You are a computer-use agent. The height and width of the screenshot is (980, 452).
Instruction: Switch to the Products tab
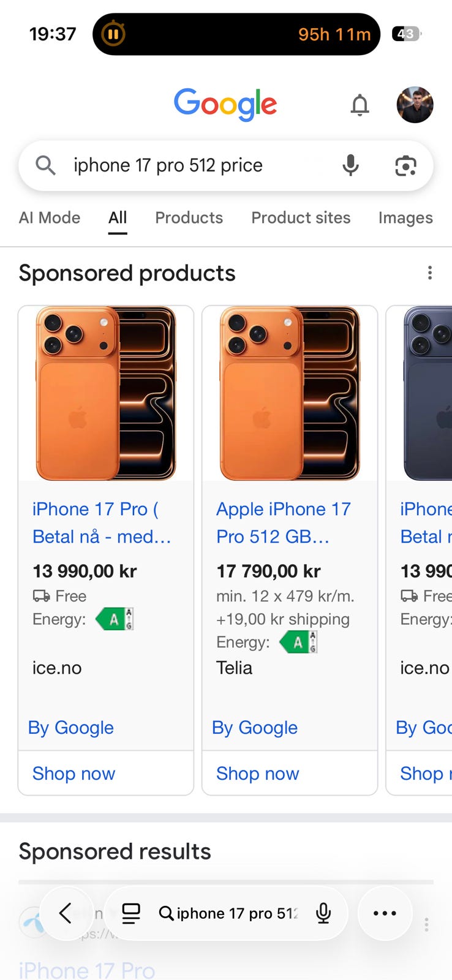189,218
